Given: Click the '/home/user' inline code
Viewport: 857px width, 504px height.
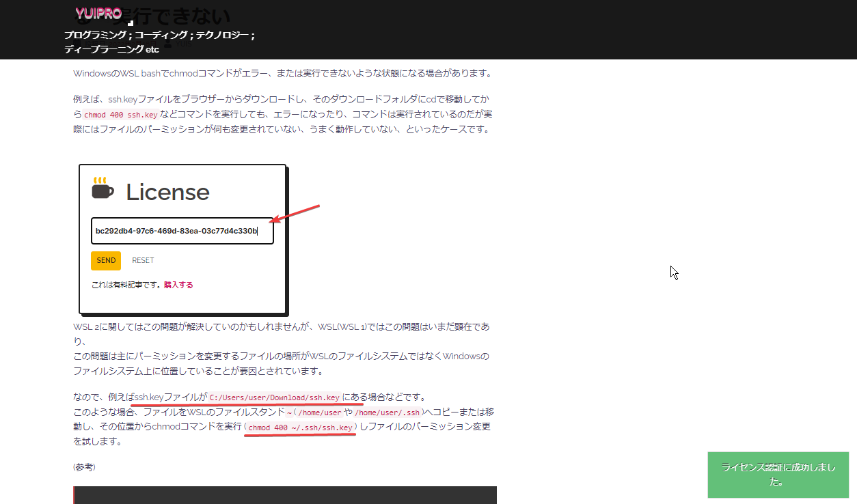Looking at the screenshot, I should (x=319, y=412).
